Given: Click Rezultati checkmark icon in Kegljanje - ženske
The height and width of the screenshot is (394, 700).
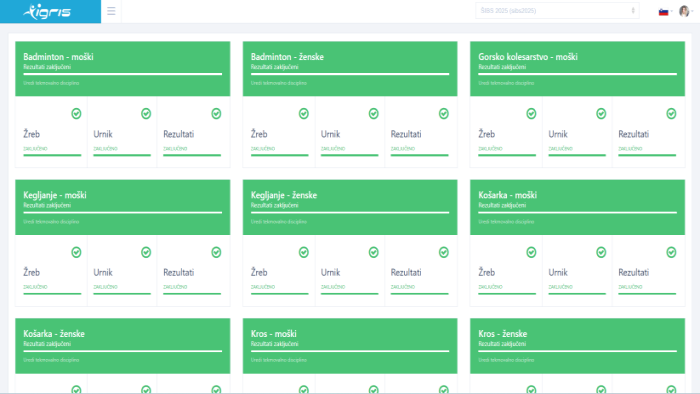Looking at the screenshot, I should click(x=444, y=253).
